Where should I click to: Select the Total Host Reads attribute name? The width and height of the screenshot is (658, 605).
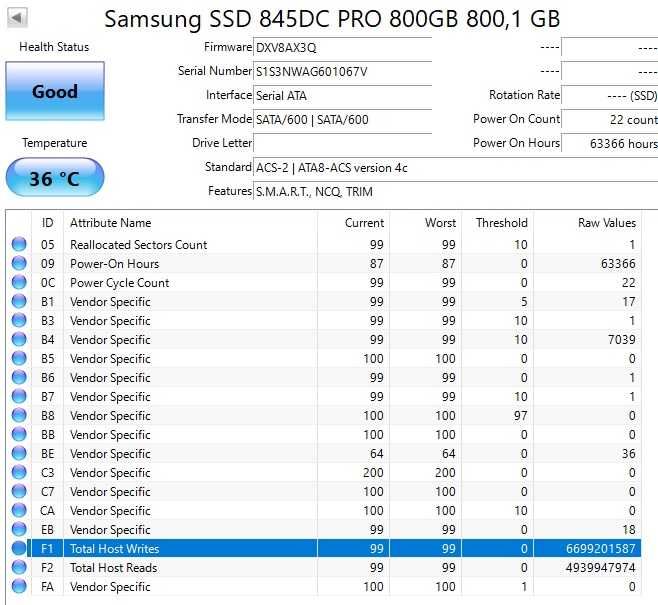[113, 568]
